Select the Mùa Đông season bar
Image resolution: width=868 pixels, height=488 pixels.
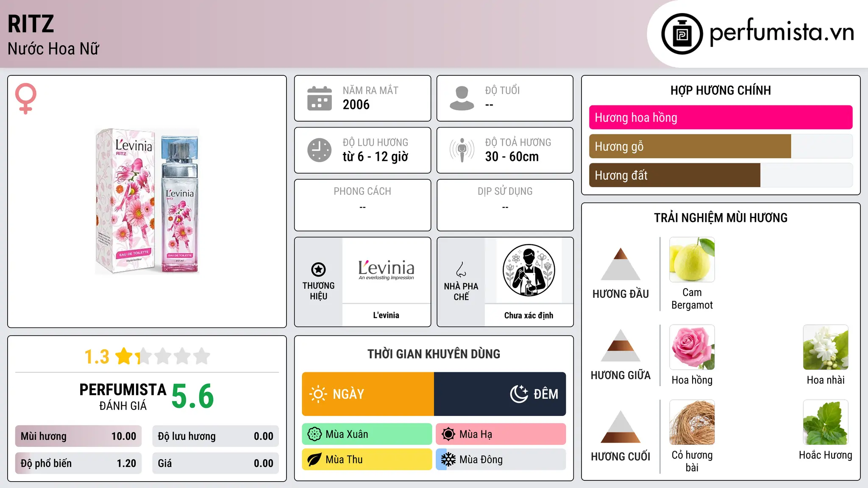[x=501, y=460]
